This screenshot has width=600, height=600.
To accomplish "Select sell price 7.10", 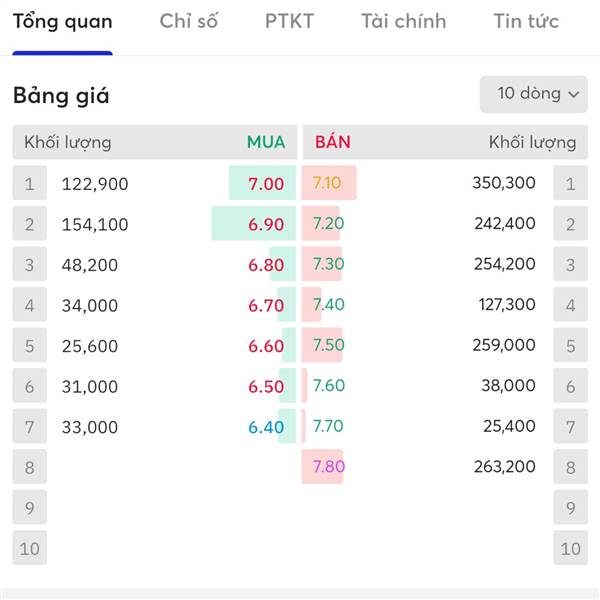I will click(327, 183).
